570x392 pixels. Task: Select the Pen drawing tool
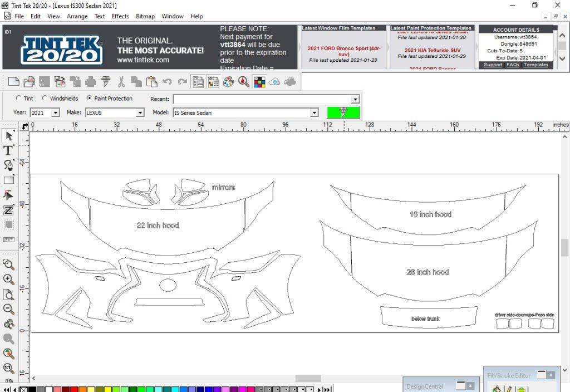(9, 165)
